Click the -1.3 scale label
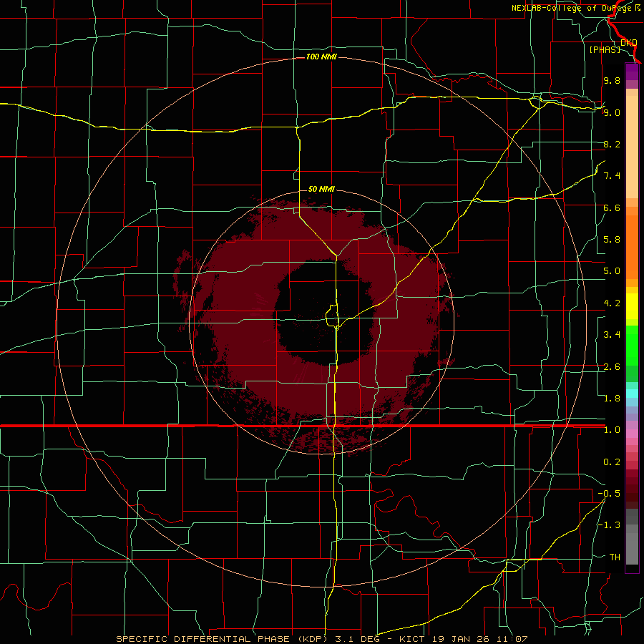 click(x=609, y=525)
